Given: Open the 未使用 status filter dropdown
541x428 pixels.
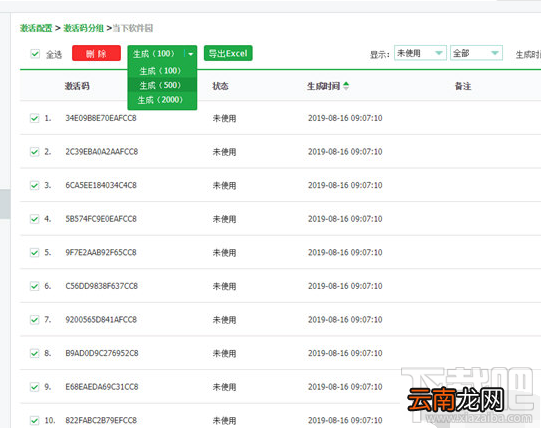Looking at the screenshot, I should click(420, 53).
